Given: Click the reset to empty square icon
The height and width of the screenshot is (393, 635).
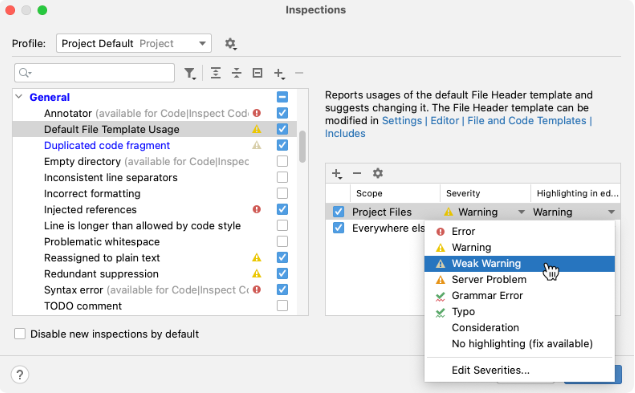Looking at the screenshot, I should click(x=258, y=73).
